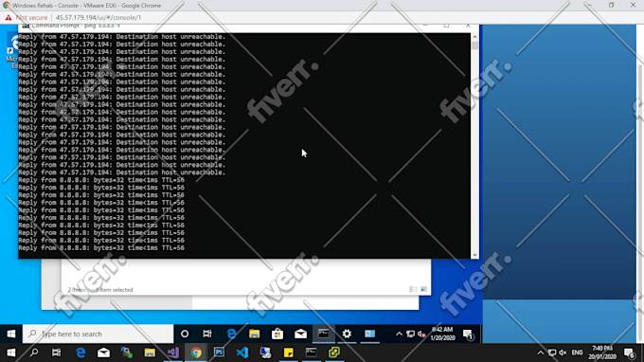Restore down the Chrome window
Screen dimensions: 644x362
611,5
